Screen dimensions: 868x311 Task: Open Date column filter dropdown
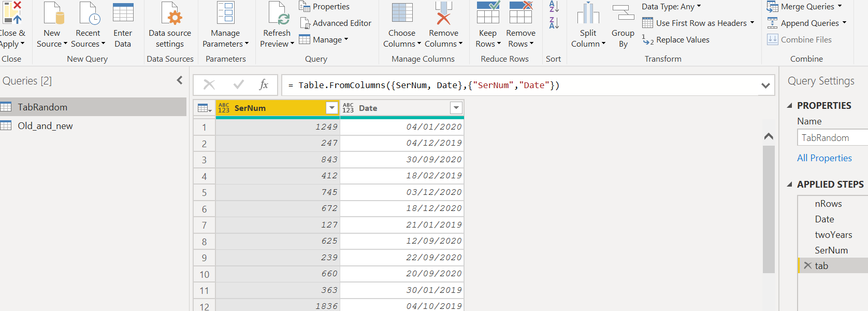(x=456, y=108)
